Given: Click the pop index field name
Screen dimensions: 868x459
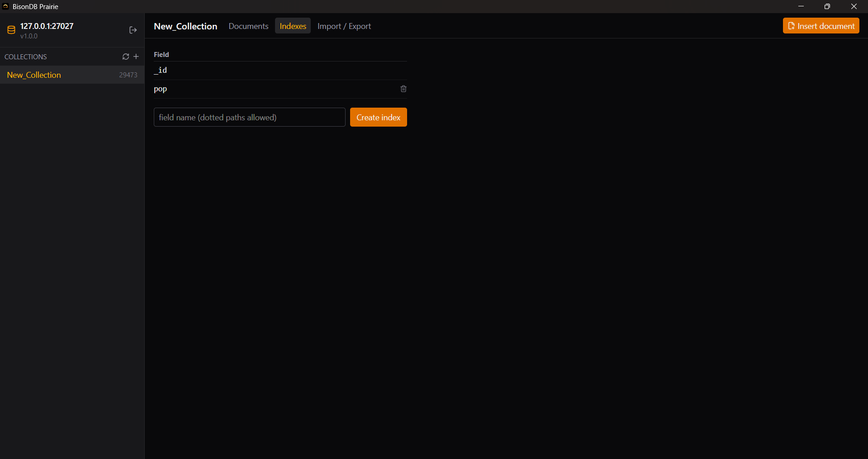Looking at the screenshot, I should [x=160, y=89].
